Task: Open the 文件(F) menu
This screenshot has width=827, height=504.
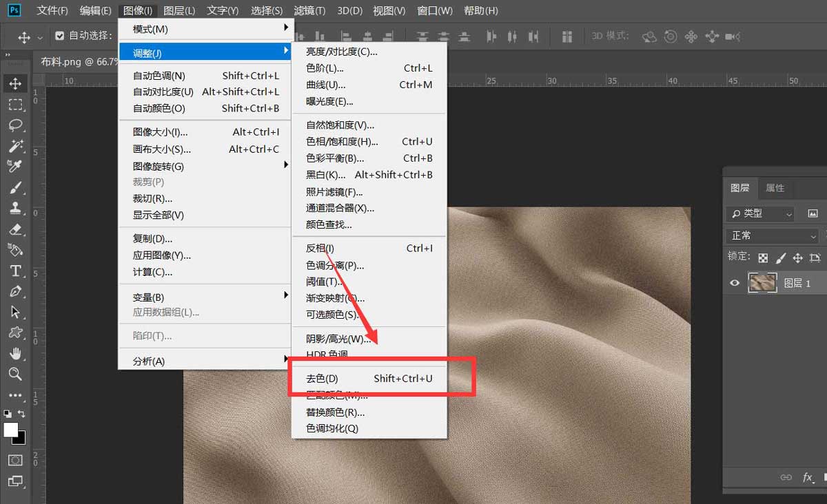Action: (x=52, y=11)
